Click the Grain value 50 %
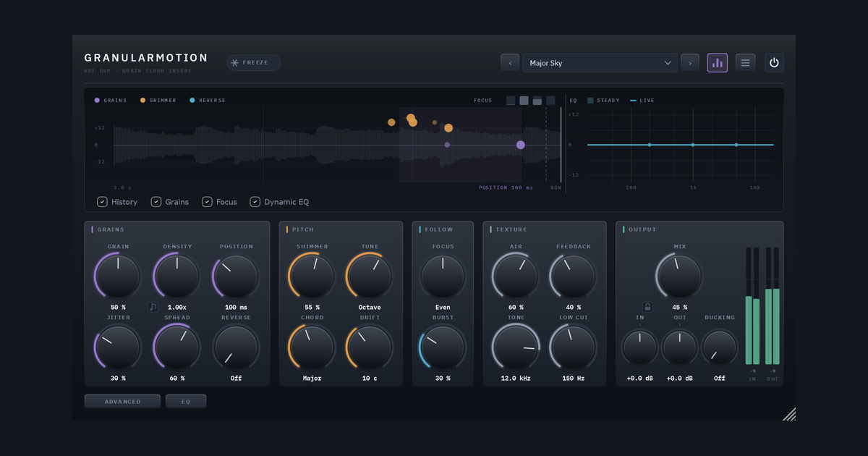The height and width of the screenshot is (456, 868). (118, 308)
